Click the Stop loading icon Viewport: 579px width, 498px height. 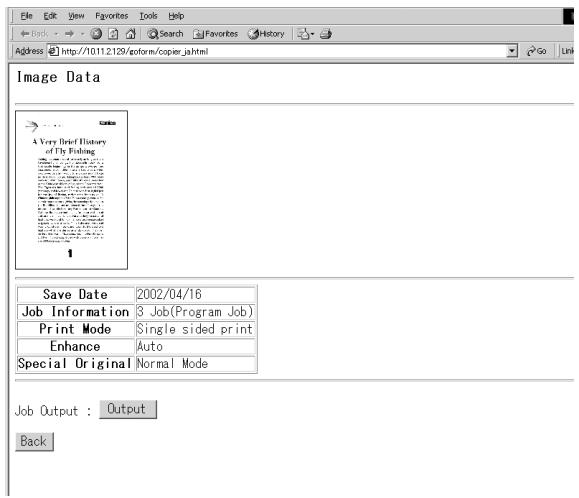coord(96,34)
